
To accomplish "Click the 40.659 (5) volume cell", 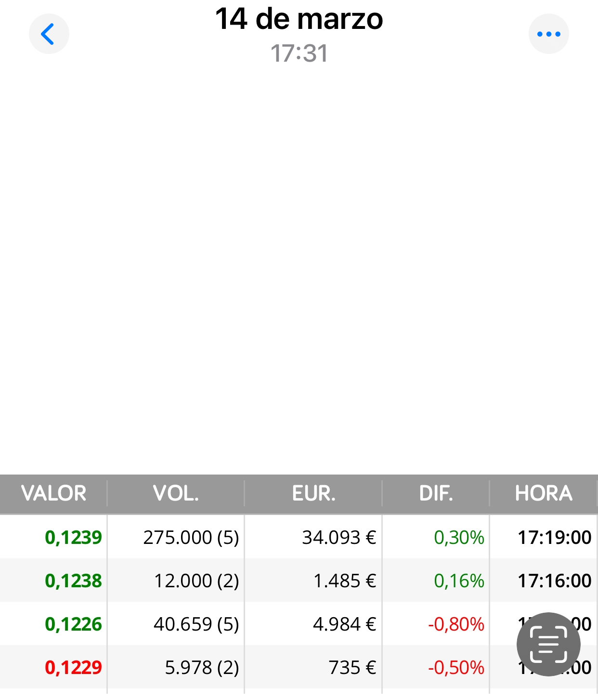I will tap(196, 624).
